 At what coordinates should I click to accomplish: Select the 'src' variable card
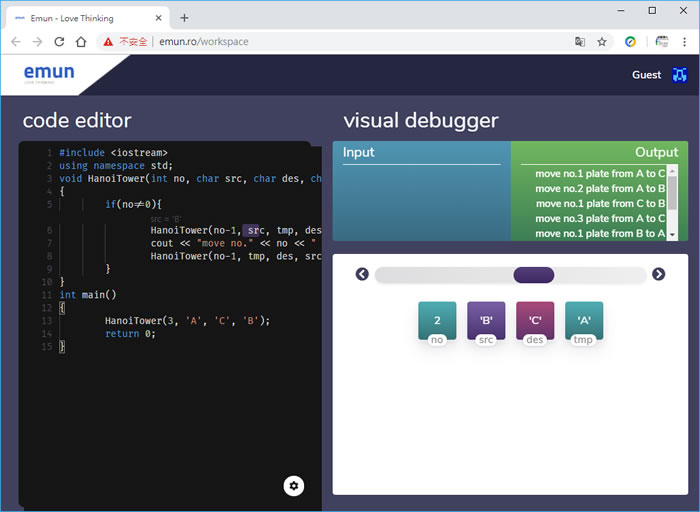(486, 322)
